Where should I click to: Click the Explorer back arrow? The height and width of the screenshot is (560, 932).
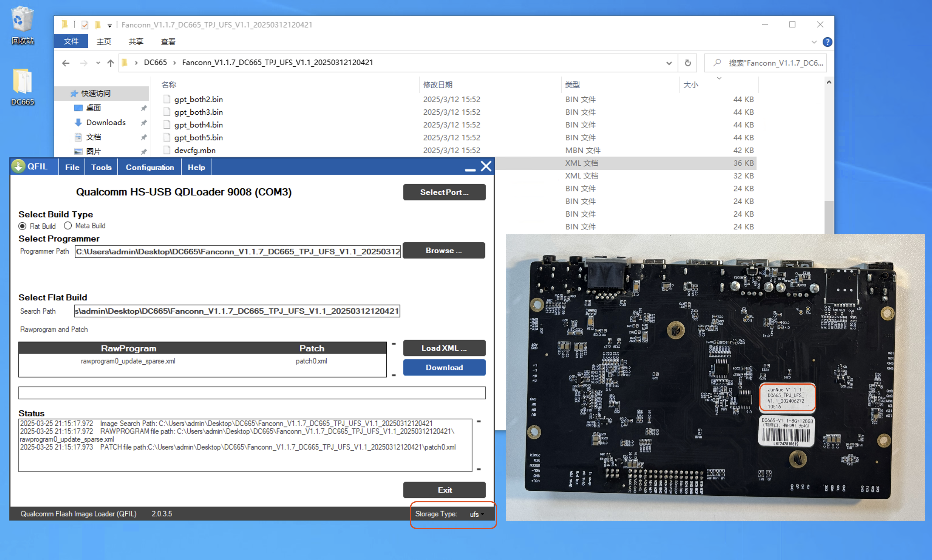(66, 63)
